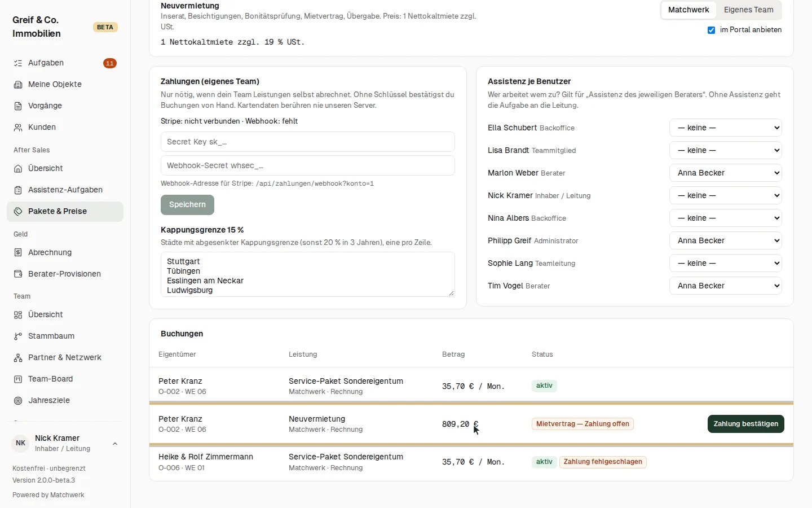Open assistant dropdown for Nina Albers
The width and height of the screenshot is (812, 508).
[x=726, y=218]
